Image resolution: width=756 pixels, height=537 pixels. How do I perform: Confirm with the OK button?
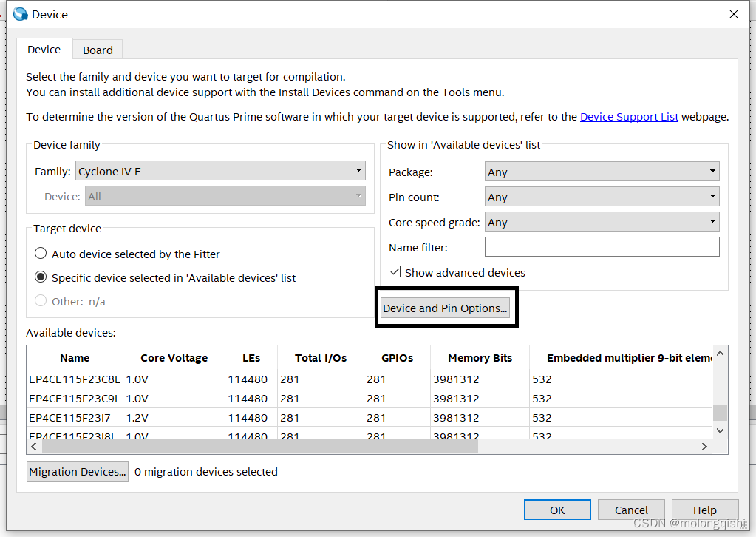click(557, 510)
